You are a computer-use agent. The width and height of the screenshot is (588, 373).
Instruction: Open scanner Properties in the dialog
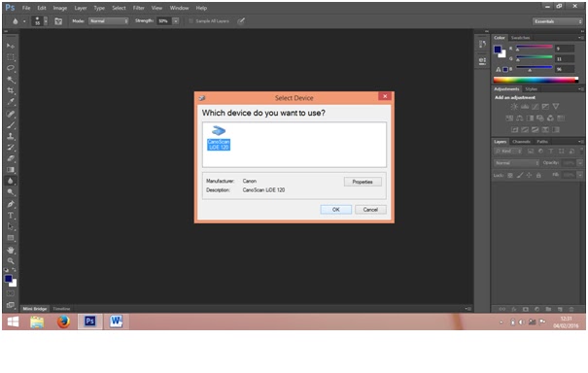click(363, 182)
